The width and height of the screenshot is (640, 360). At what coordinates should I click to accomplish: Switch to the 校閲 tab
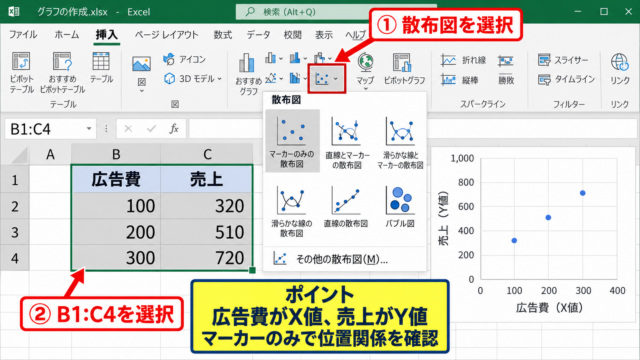click(293, 35)
